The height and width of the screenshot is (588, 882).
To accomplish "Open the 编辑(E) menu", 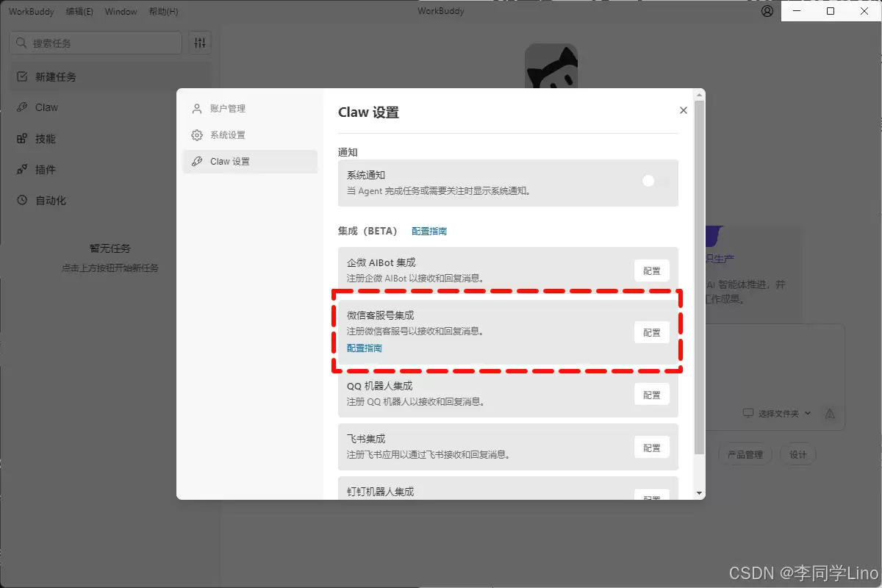I will [79, 12].
